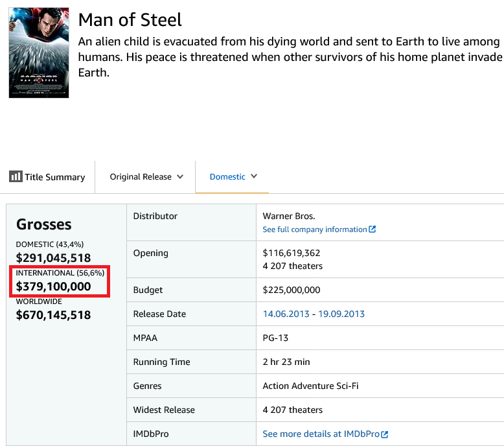
Task: Select the Title Summary tab
Action: tap(47, 177)
